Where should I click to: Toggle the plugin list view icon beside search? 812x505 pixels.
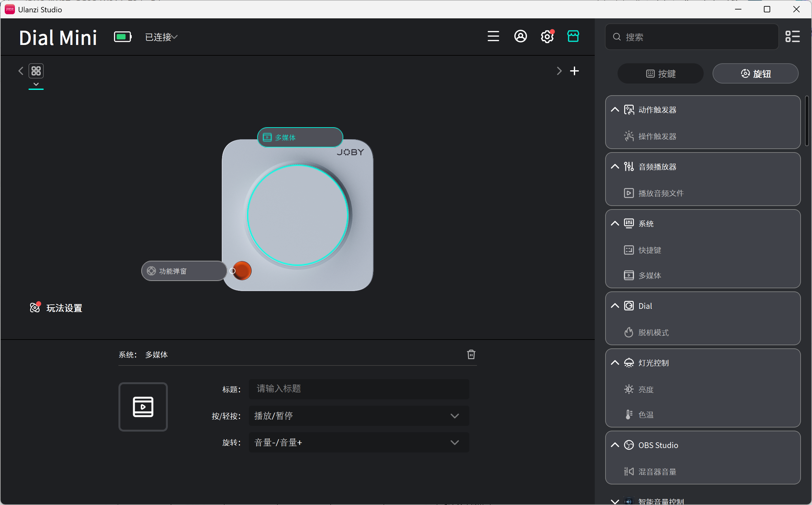point(792,36)
